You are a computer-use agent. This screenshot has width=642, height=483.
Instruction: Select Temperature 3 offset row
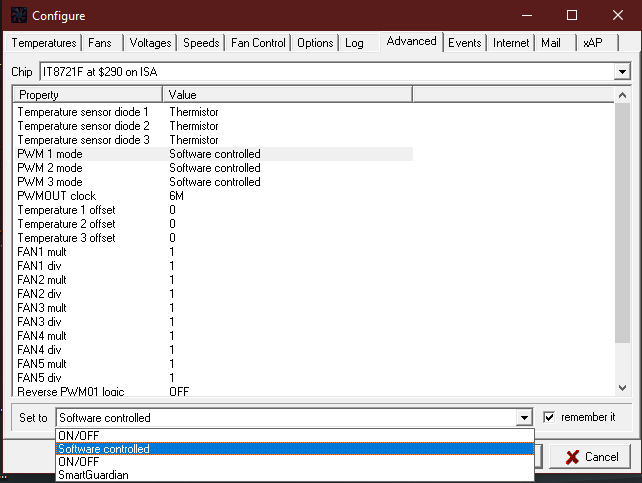(x=214, y=238)
